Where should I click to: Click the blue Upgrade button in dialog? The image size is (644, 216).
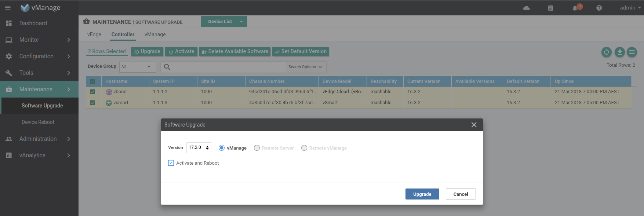click(x=422, y=194)
